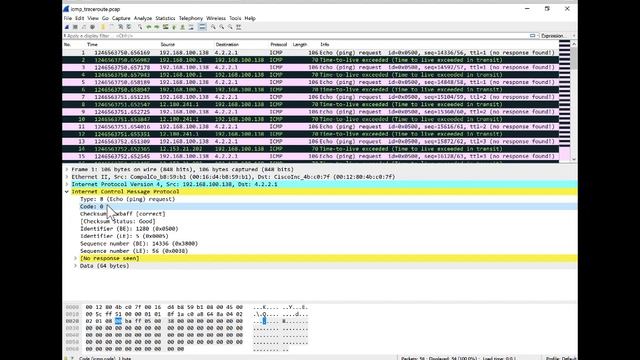This screenshot has height=360, width=640.
Task: Go forward to the next packet arrow
Action: 157,27
